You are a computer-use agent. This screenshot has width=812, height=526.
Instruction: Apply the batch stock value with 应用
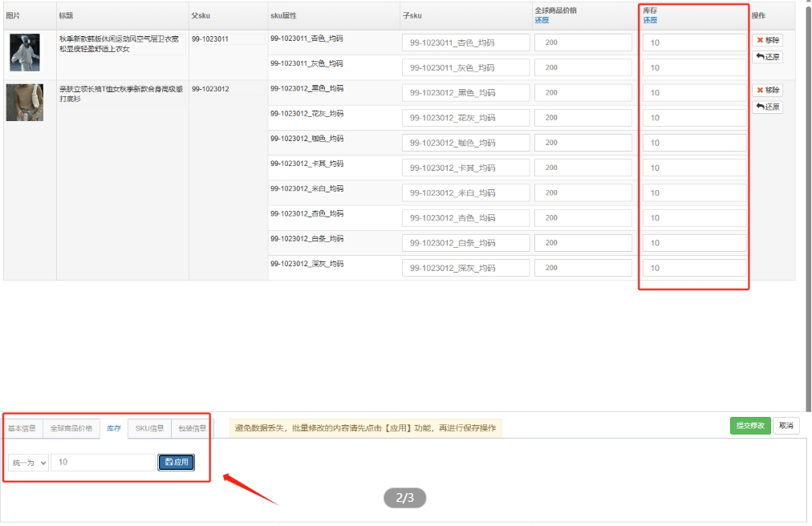click(176, 462)
